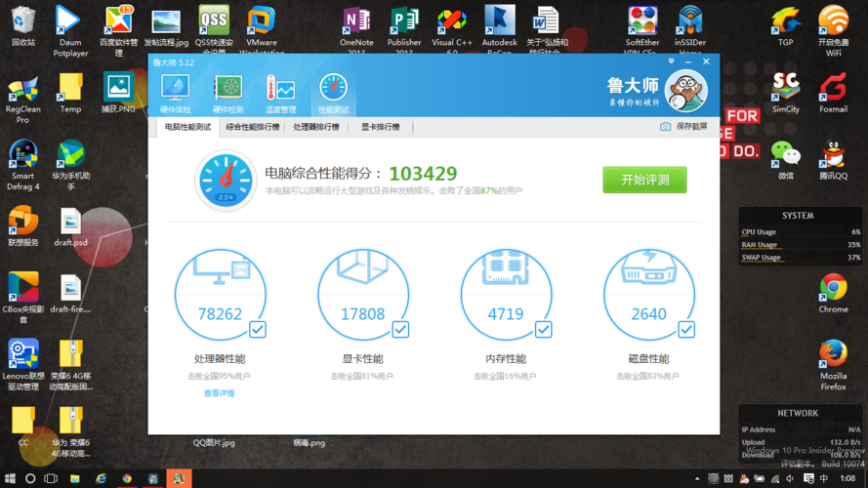
Task: Click the processor score circle 78262
Action: 220,295
